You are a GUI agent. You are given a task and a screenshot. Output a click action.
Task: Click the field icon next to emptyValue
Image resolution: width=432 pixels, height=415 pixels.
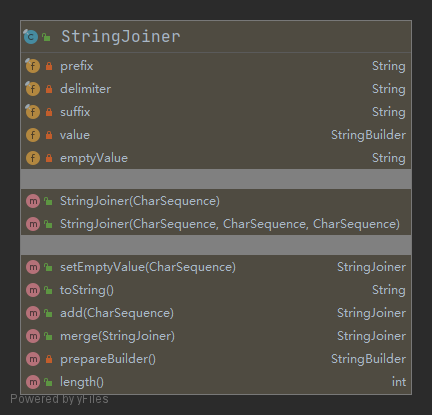(33, 158)
